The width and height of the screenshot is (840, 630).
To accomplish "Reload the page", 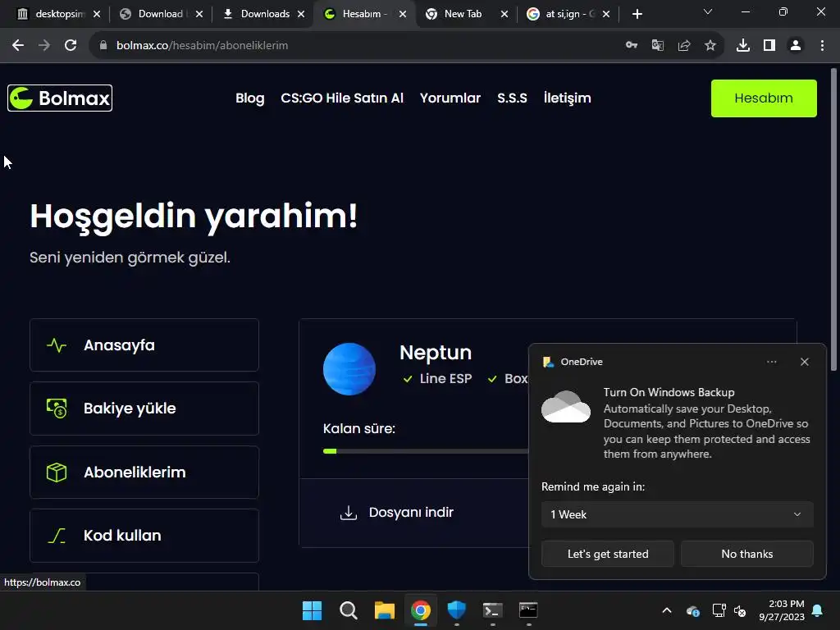I will coord(71,46).
